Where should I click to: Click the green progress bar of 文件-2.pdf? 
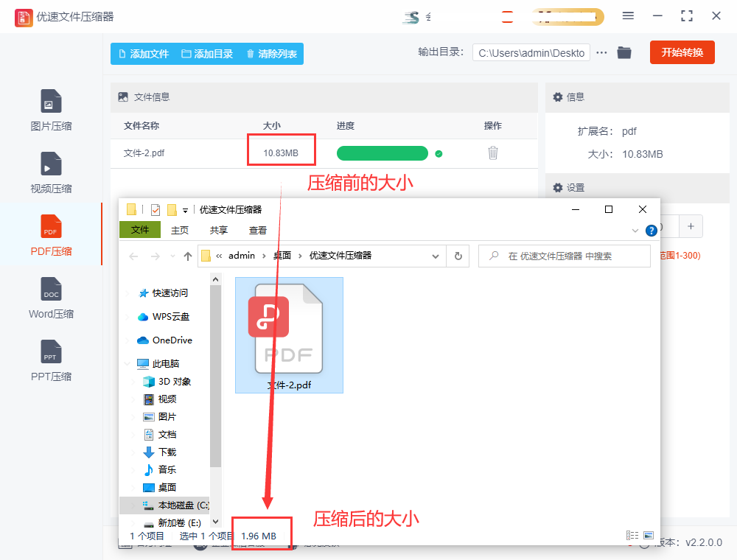382,153
